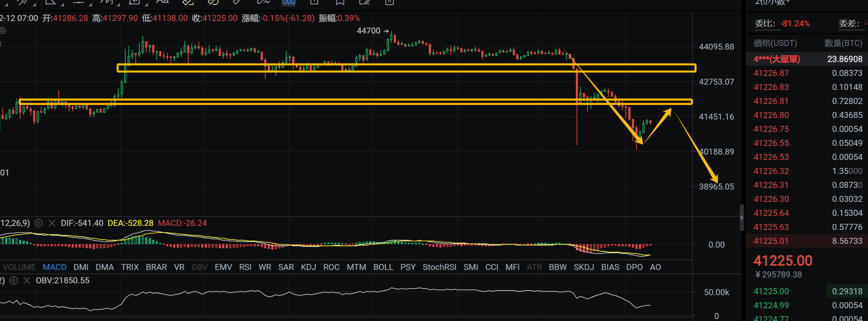Image resolution: width=868 pixels, height=321 pixels.
Task: Click the 價格(USDT) column header
Action: 776,43
